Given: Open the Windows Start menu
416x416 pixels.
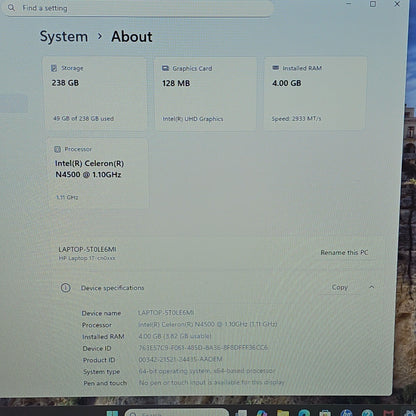Looking at the screenshot, I should 112,413.
